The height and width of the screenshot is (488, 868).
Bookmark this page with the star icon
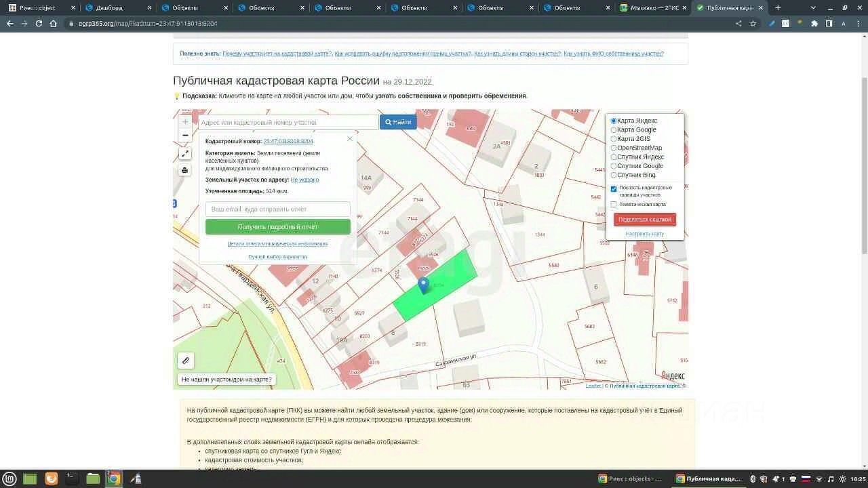(753, 23)
